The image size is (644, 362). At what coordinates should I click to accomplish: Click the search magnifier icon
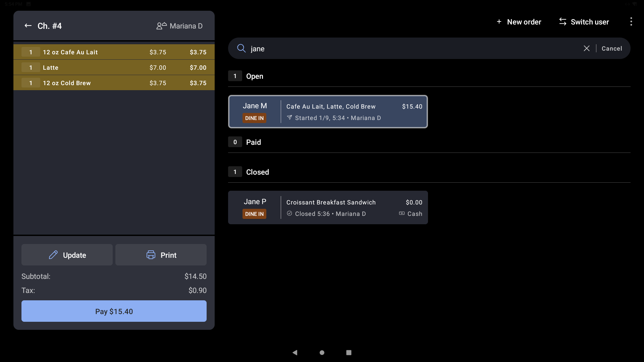241,48
